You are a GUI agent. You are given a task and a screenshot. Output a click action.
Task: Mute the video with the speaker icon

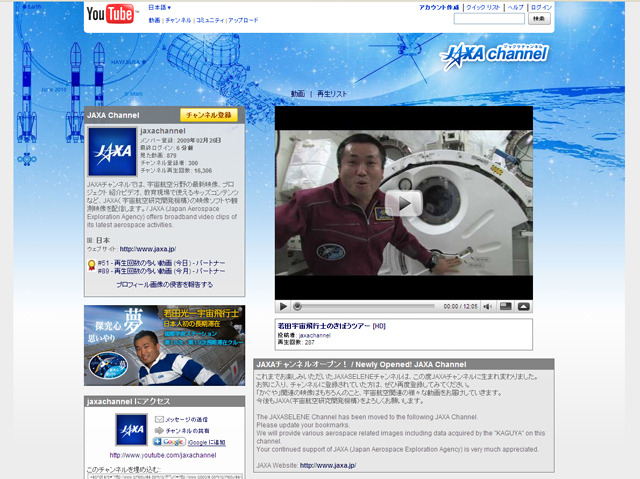487,306
